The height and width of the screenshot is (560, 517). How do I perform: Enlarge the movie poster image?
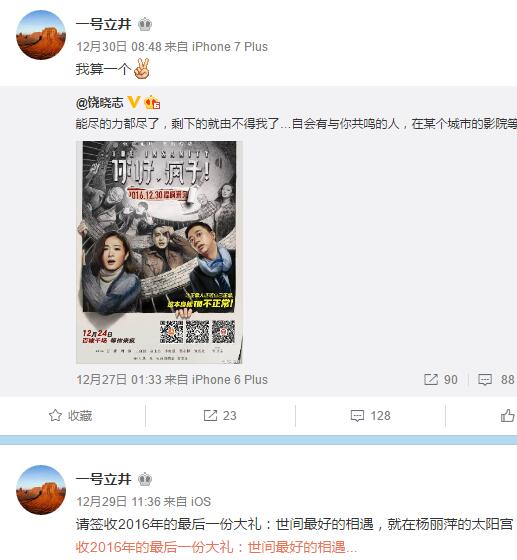click(159, 252)
